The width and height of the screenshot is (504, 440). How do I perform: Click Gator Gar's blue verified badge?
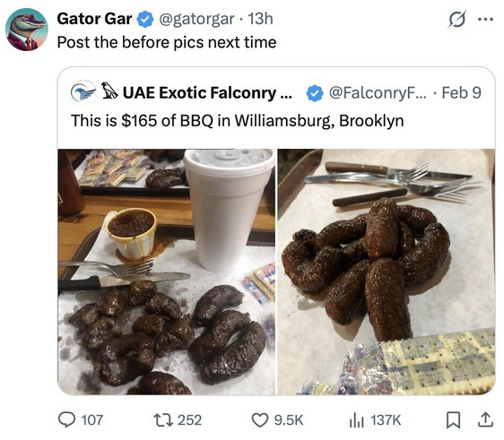pyautogui.click(x=145, y=19)
